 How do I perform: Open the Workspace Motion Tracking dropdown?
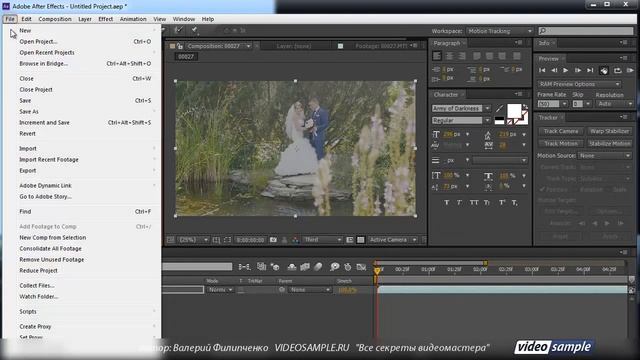tap(500, 31)
